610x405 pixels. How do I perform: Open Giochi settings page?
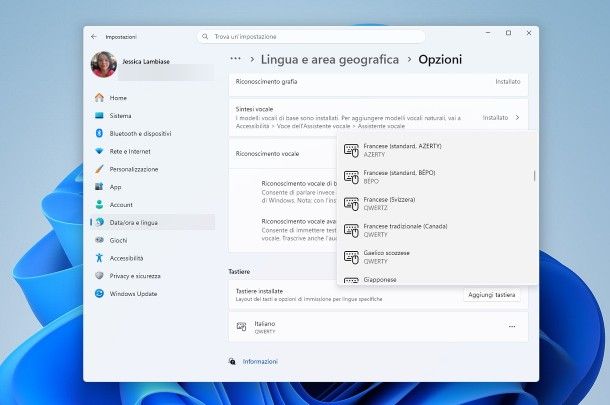[153, 240]
